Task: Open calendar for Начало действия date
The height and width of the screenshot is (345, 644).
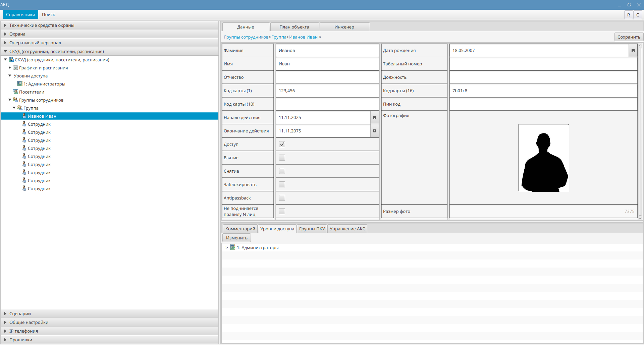Action: (x=375, y=118)
